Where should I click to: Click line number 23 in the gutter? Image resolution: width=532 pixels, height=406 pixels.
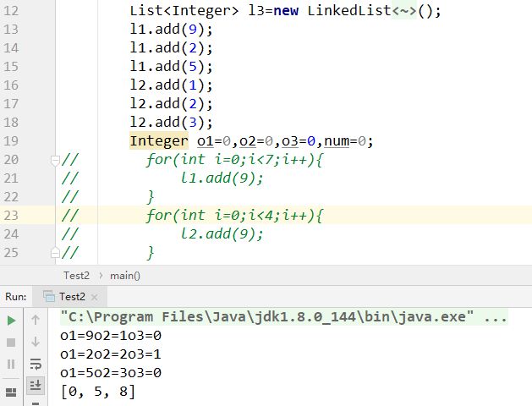11,216
